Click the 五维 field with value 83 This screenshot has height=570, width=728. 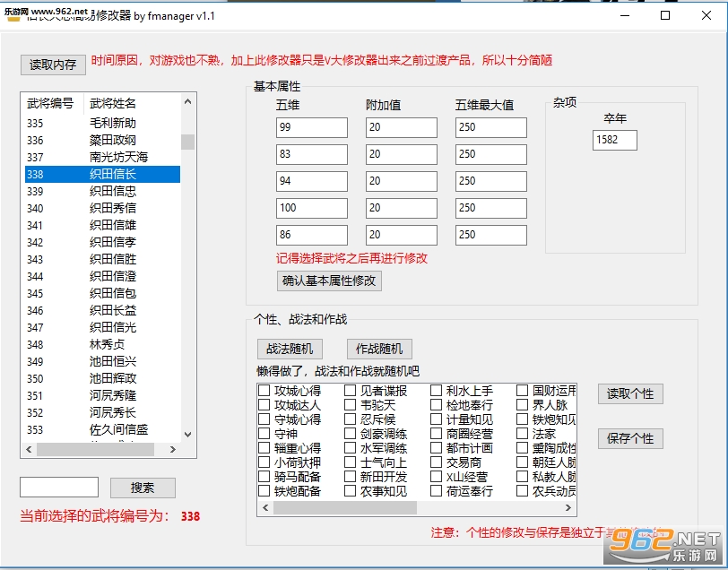coord(311,154)
